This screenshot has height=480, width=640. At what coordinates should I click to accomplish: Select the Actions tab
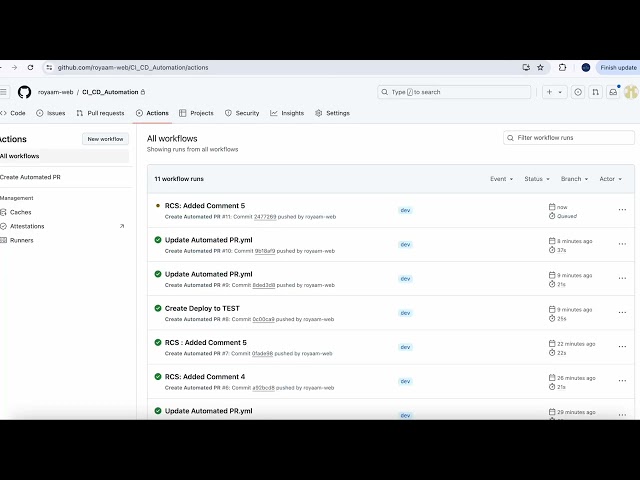coord(153,113)
